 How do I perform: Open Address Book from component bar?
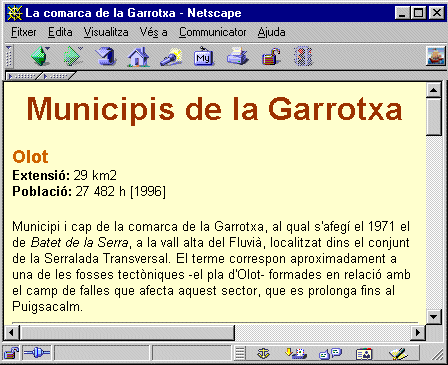[364, 354]
